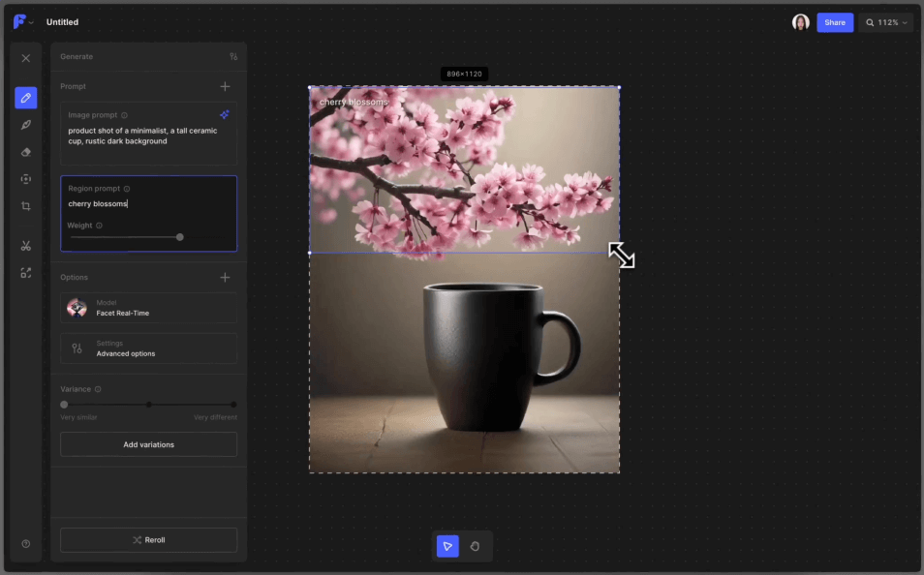Switch to the hand pan tool

[475, 546]
